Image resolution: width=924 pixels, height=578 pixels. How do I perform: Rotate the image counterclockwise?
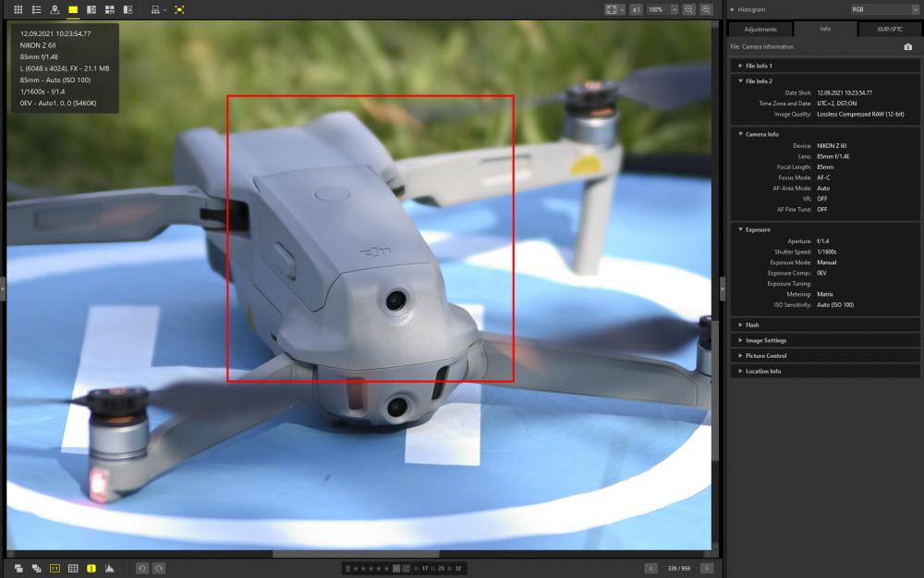click(x=142, y=568)
